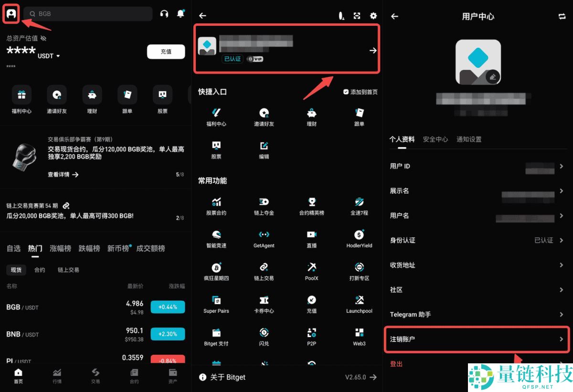Open the 闪兑 flash swap icon
Viewport: 573px width, 392px height.
(264, 337)
